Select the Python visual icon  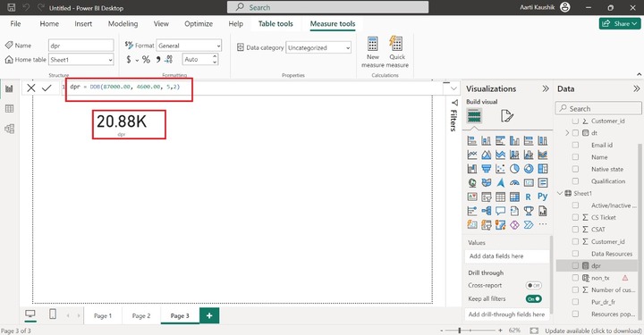pos(543,197)
